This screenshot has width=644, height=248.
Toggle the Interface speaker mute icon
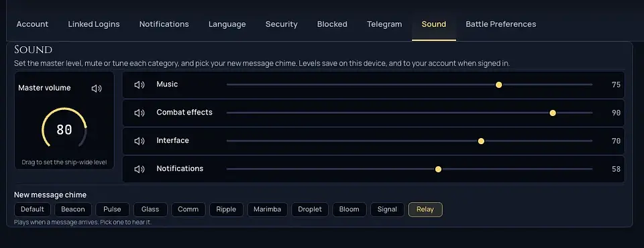[x=140, y=141]
